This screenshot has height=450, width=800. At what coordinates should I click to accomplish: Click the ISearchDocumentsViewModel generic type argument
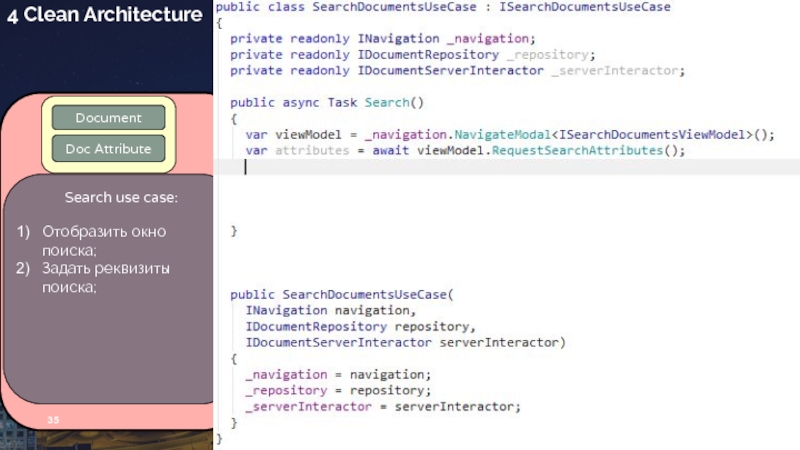[x=649, y=135]
